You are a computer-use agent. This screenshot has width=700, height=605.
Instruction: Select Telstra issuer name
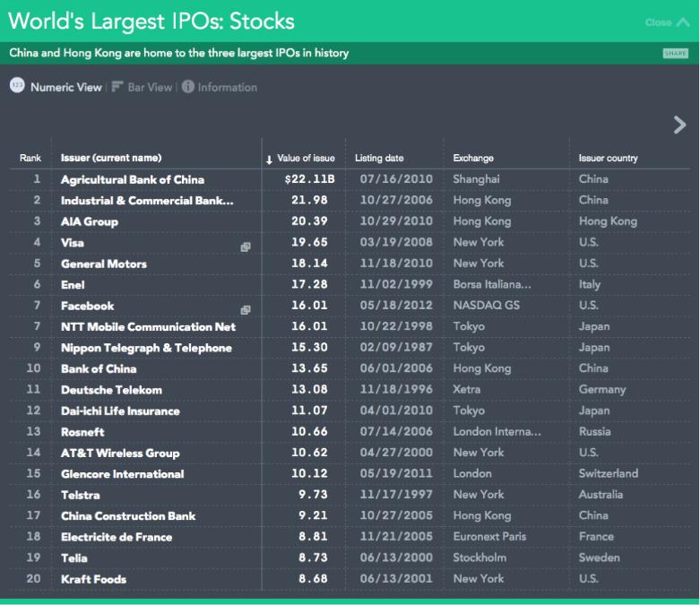(x=81, y=495)
